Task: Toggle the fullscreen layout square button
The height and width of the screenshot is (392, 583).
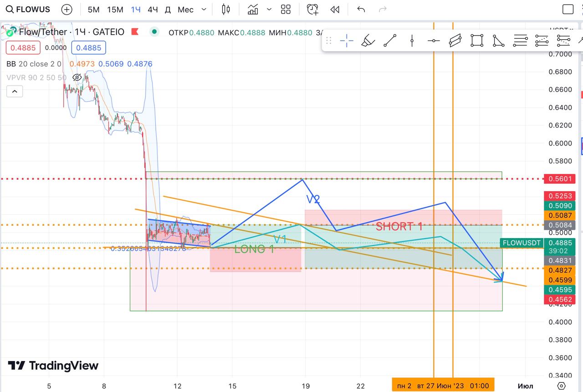Action: (x=568, y=10)
